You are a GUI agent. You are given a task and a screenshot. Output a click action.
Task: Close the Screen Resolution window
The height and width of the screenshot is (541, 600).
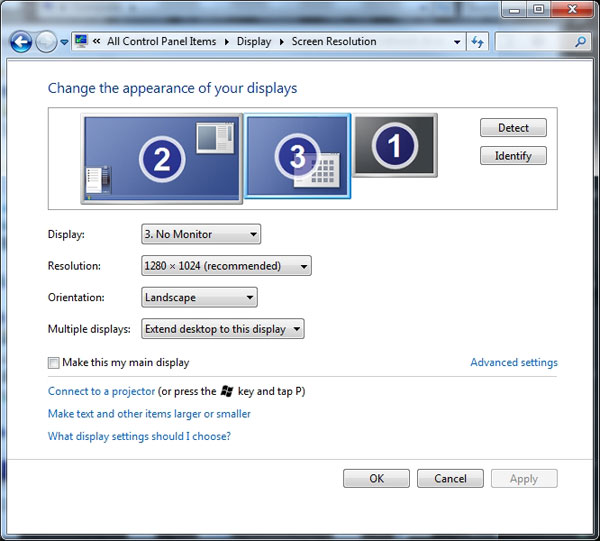[572, 10]
